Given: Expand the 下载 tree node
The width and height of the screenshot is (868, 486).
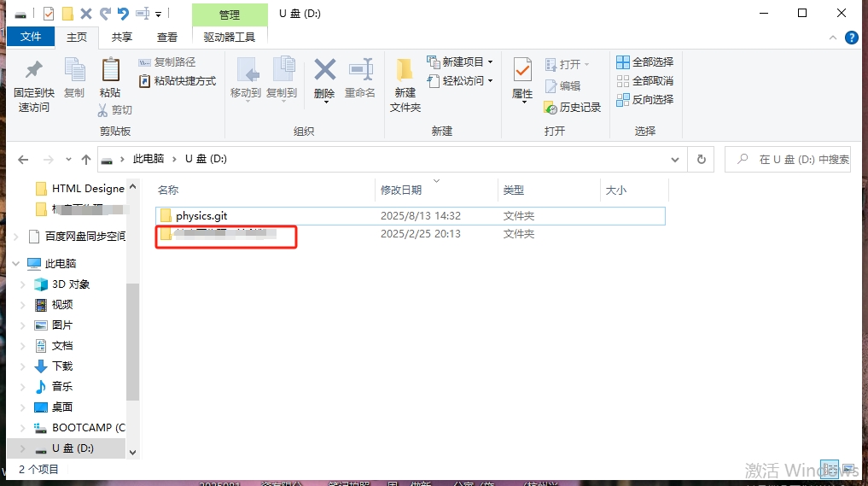Looking at the screenshot, I should 23,366.
